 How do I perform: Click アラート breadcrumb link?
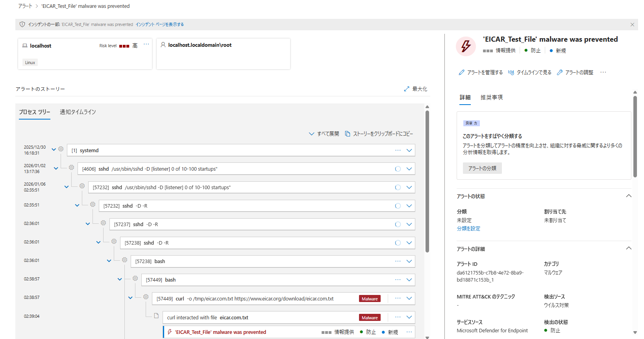[x=25, y=6]
